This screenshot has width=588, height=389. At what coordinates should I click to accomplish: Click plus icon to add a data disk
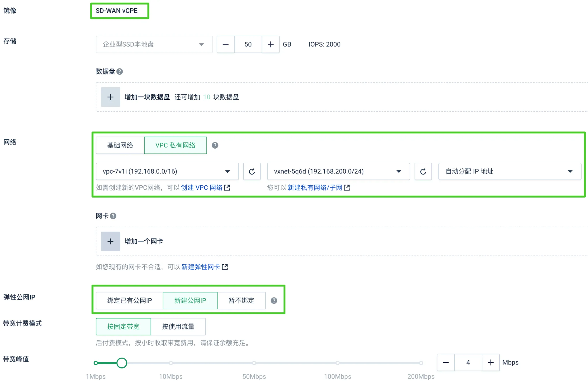[x=110, y=97]
